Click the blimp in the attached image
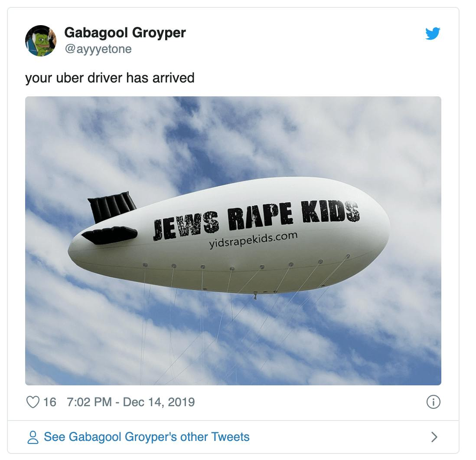 point(229,236)
